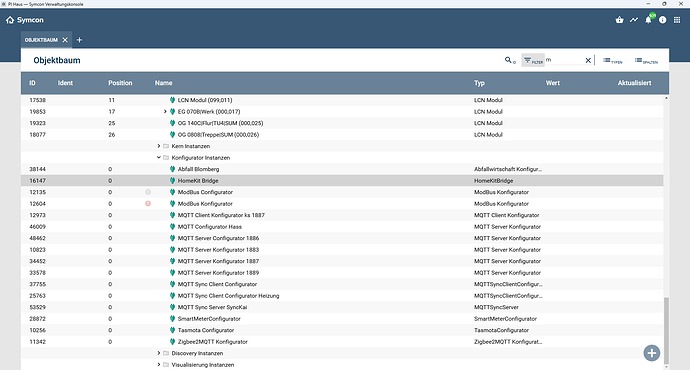Add a new tab with plus

pyautogui.click(x=79, y=40)
